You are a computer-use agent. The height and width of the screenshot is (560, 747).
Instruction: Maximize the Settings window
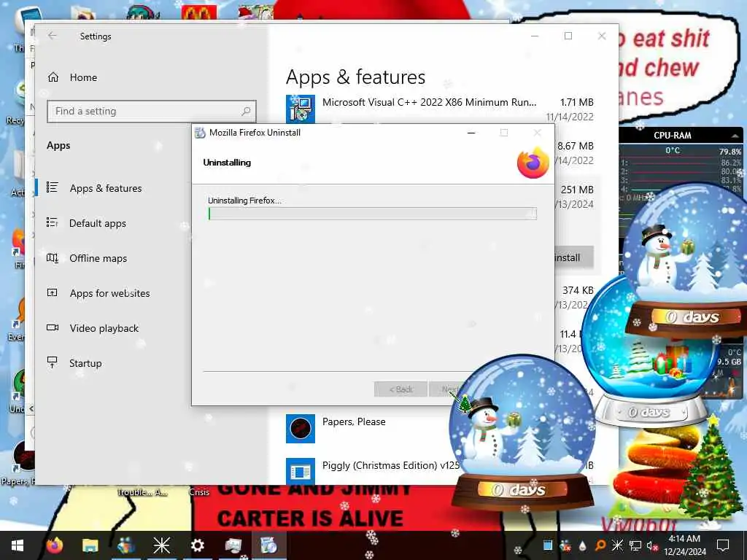pos(568,36)
